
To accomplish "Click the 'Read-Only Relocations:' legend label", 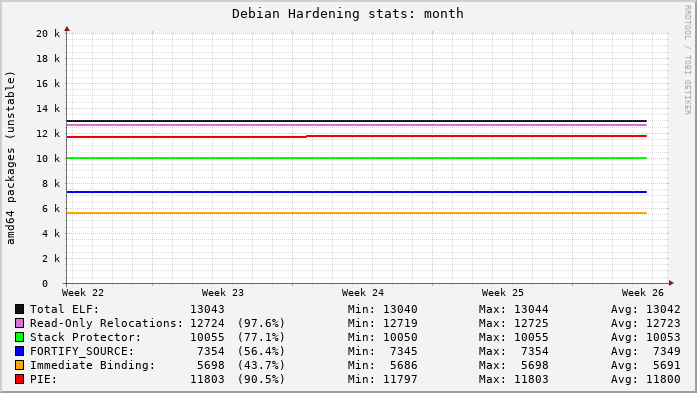I will coord(107,323).
